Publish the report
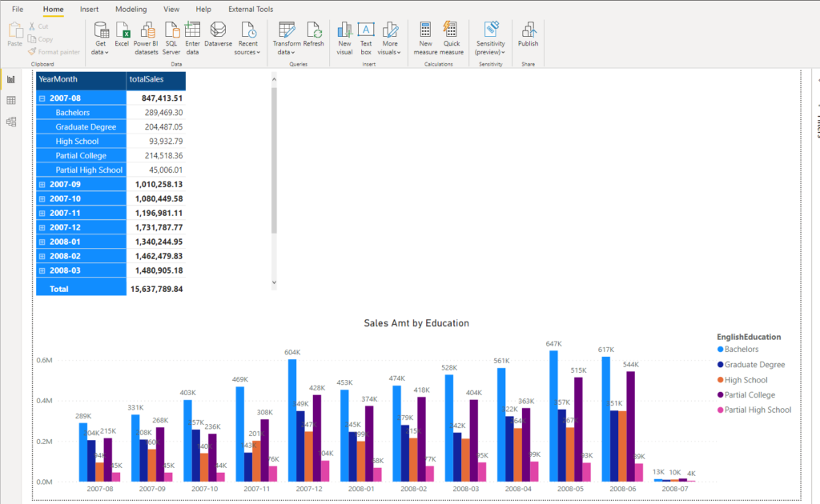 pos(529,34)
